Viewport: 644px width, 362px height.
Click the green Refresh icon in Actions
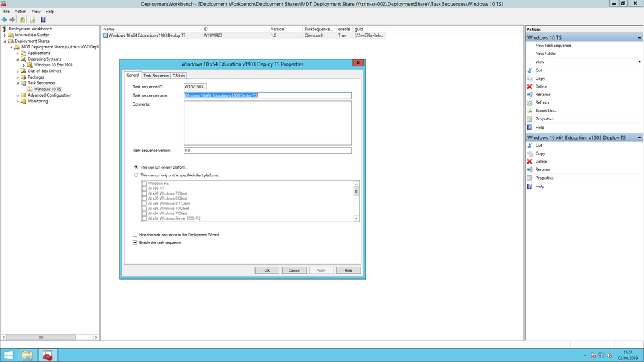click(530, 102)
